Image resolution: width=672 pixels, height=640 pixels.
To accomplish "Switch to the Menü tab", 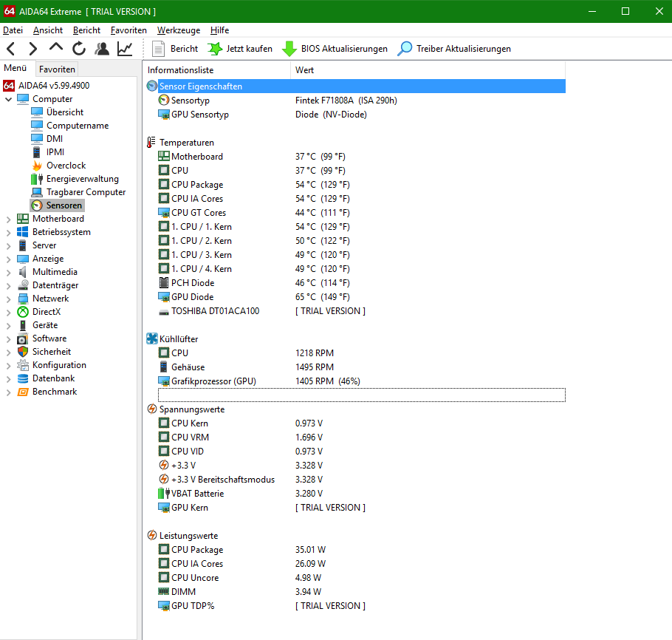I will [x=16, y=68].
